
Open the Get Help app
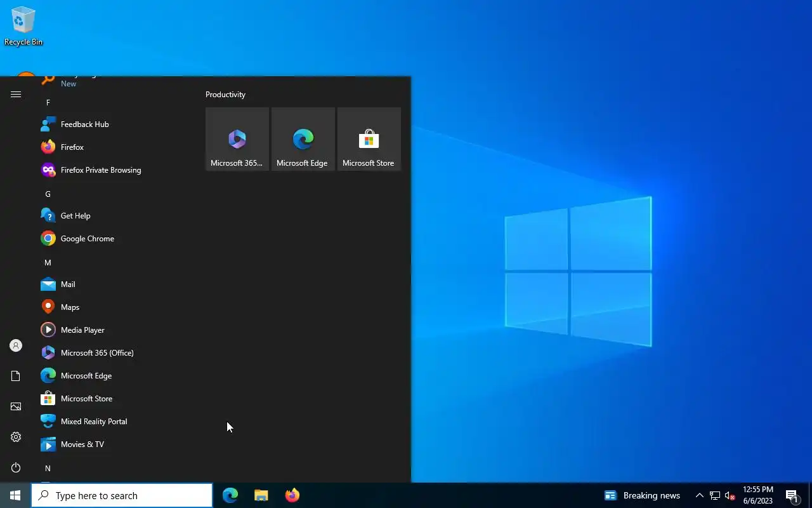click(x=114, y=216)
